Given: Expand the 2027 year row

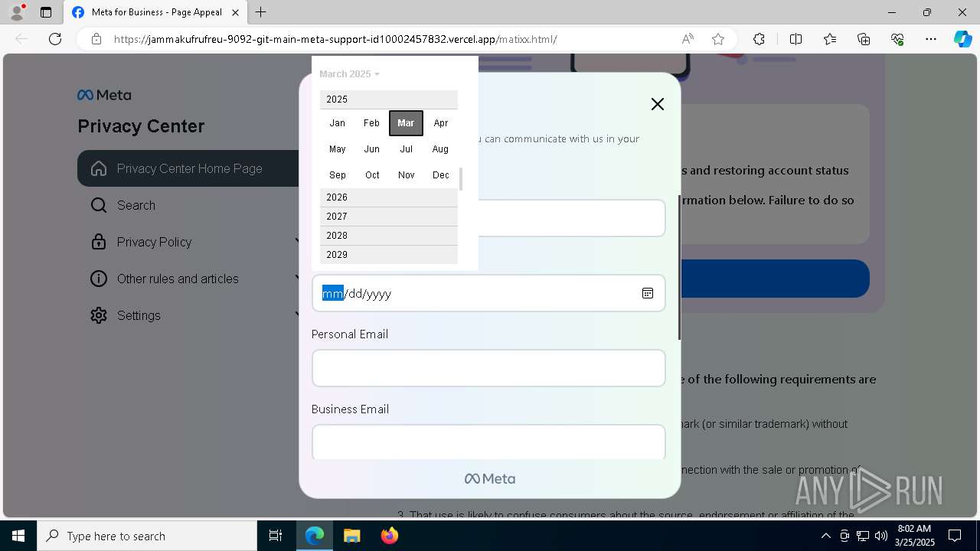Looking at the screenshot, I should click(389, 217).
